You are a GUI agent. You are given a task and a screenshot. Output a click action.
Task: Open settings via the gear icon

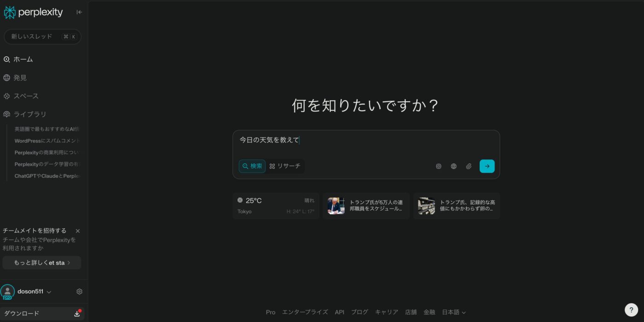(79, 292)
